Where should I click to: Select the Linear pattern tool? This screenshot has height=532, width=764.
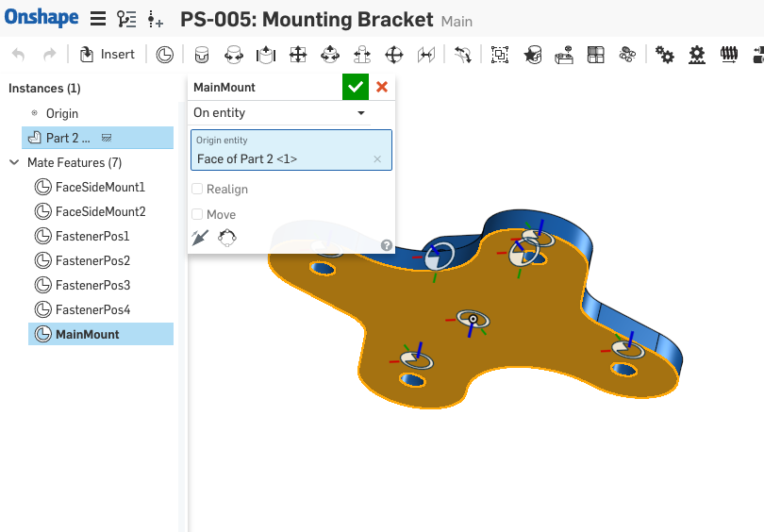coord(595,54)
